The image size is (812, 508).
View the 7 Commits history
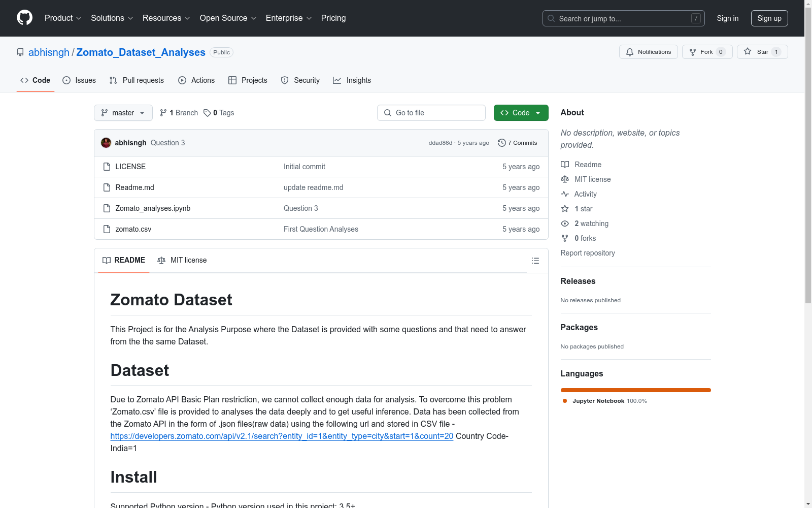pyautogui.click(x=518, y=143)
